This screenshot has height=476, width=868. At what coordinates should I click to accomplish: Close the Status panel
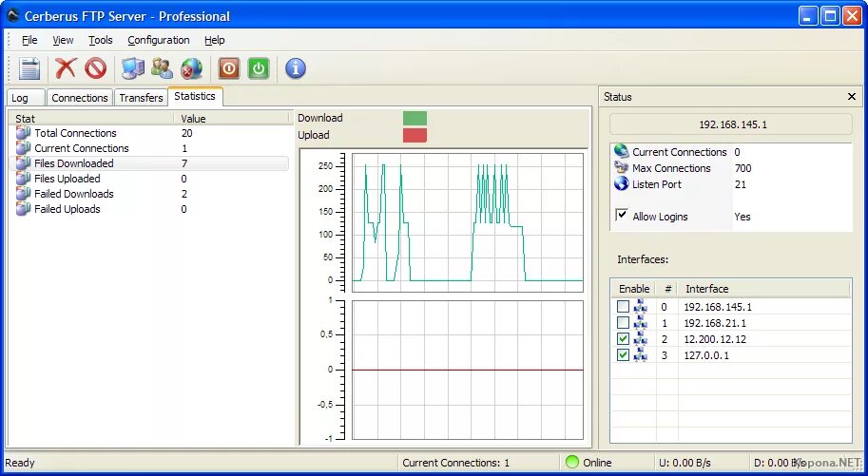click(852, 97)
